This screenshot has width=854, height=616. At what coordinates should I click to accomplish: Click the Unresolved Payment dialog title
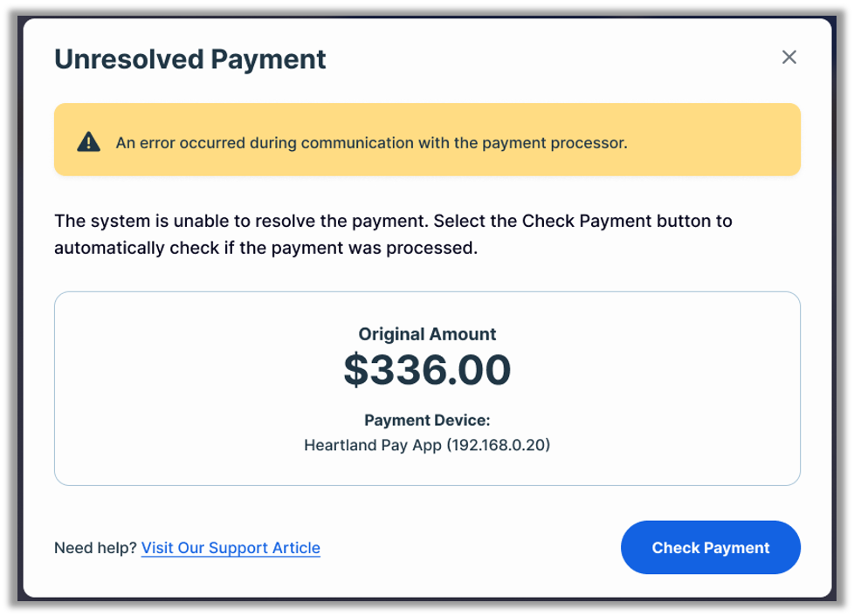click(189, 58)
